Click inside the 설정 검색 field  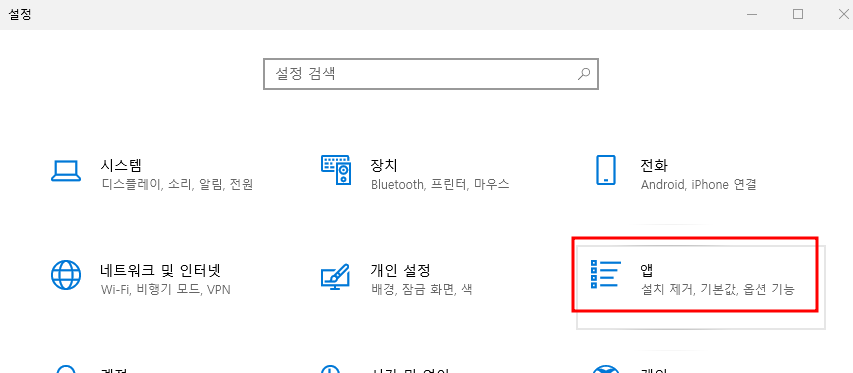[431, 74]
